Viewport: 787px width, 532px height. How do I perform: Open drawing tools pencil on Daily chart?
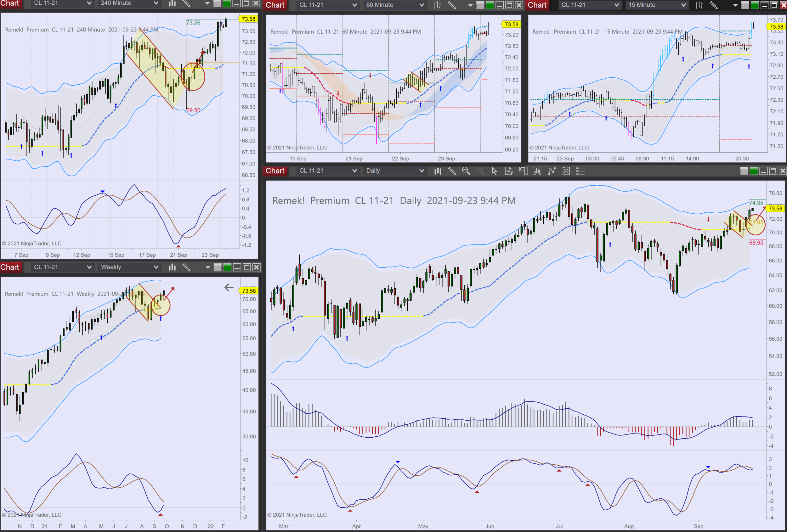click(452, 171)
